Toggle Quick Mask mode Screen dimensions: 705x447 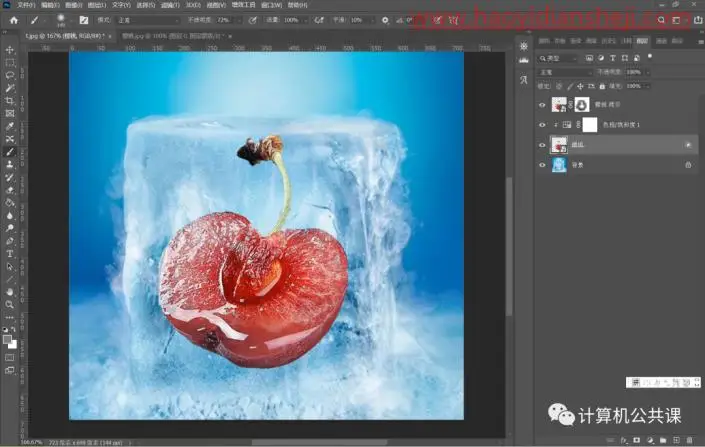[9, 358]
